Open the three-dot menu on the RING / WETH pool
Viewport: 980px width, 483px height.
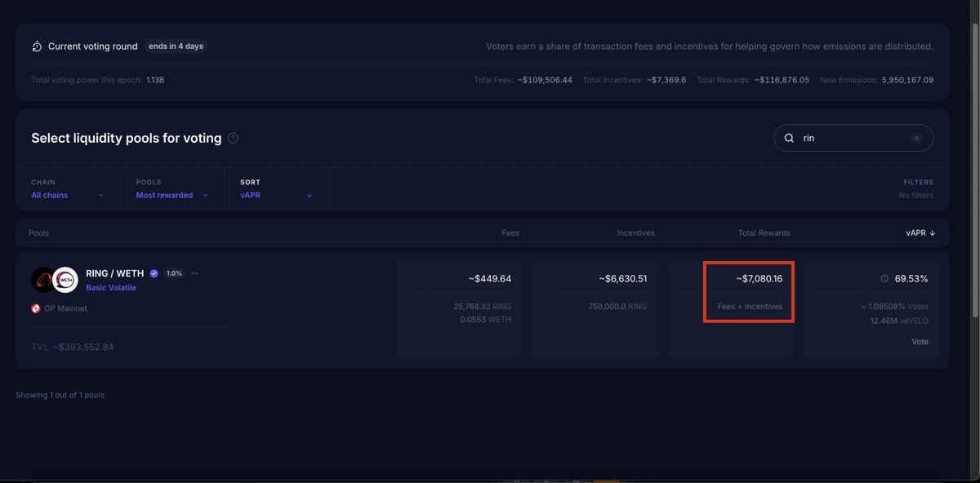coord(194,273)
